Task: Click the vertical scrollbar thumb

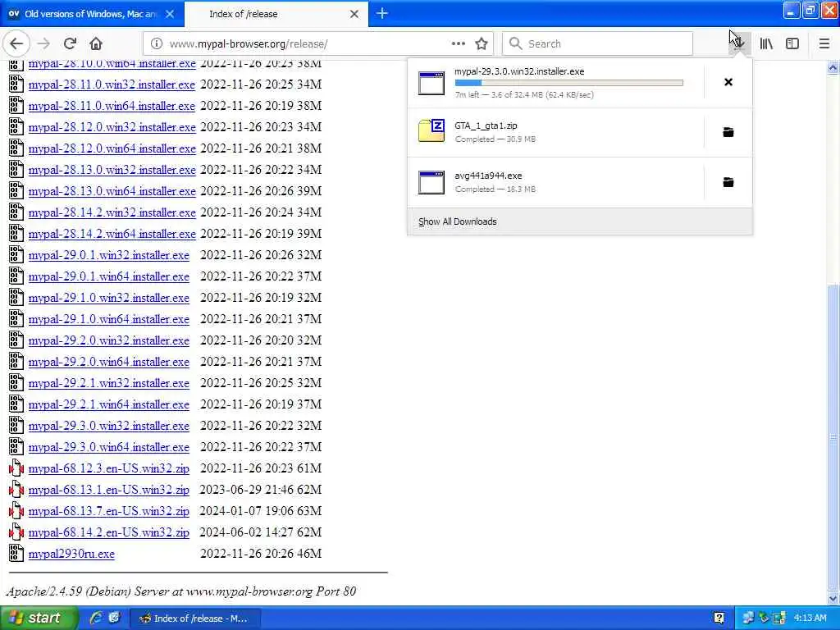Action: coord(833,438)
